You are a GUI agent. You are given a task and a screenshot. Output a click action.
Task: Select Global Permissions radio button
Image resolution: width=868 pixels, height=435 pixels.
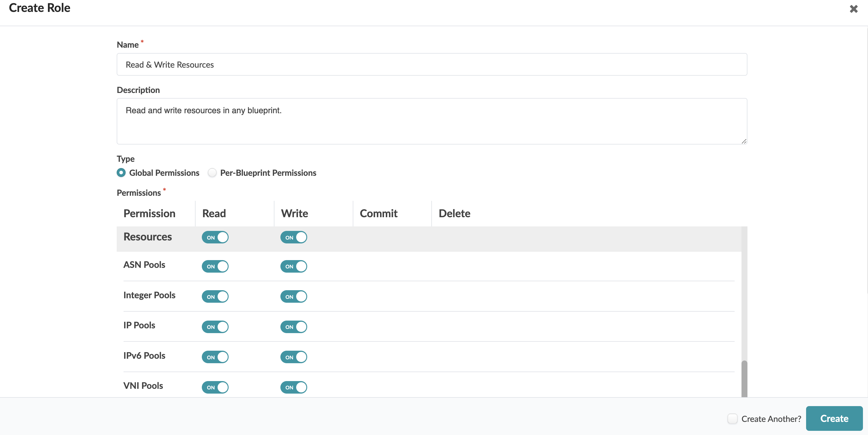[121, 173]
